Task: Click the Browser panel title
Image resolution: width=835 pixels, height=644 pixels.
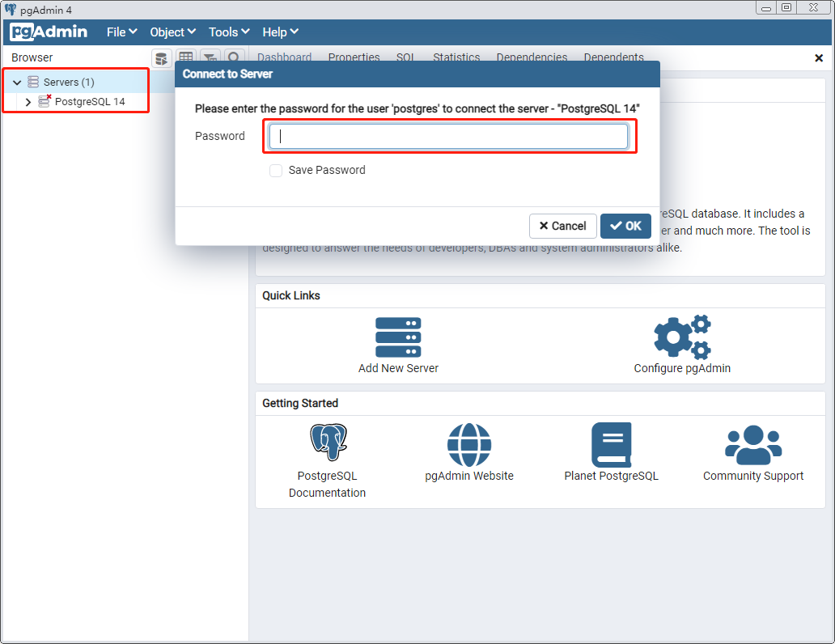Action: [32, 57]
